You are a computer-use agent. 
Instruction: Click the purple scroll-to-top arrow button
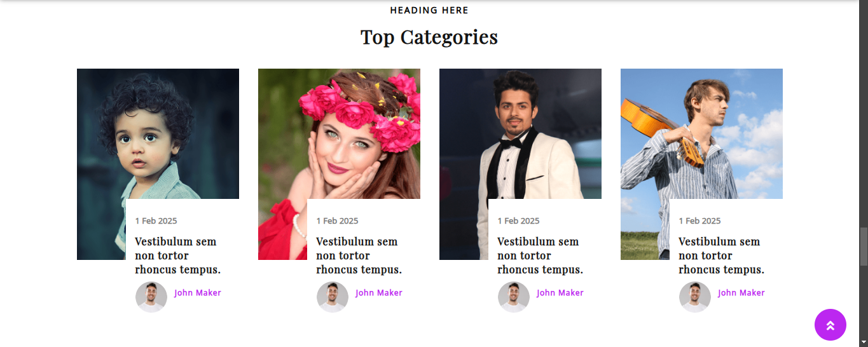click(x=830, y=325)
